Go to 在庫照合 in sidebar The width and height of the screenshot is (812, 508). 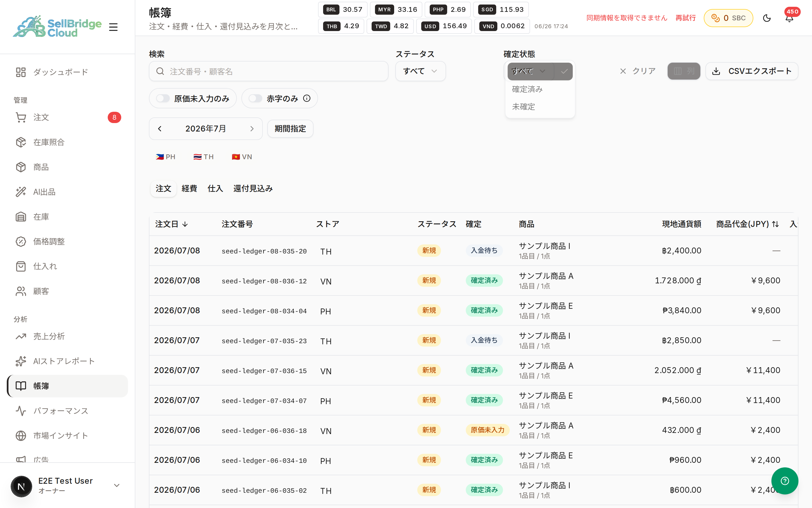coord(67,142)
